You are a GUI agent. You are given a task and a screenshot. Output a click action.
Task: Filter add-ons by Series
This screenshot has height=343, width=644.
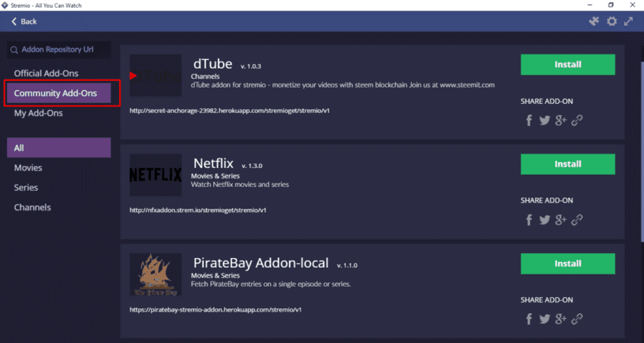point(26,188)
